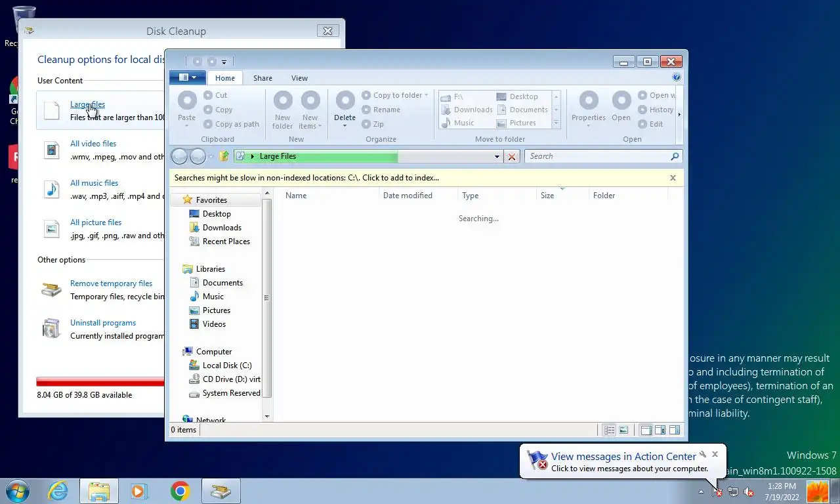Open the Copy to folder dropdown

point(426,95)
